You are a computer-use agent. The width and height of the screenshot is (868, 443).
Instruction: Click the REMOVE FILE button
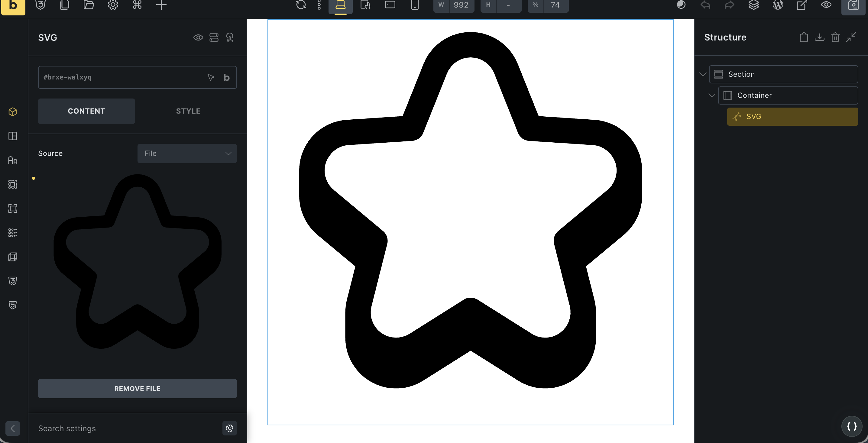point(137,389)
